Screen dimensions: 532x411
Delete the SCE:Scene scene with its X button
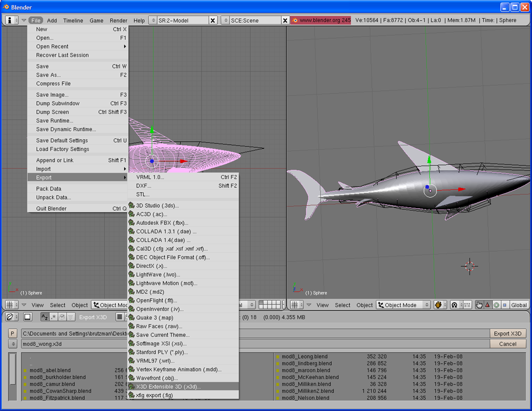coord(285,20)
